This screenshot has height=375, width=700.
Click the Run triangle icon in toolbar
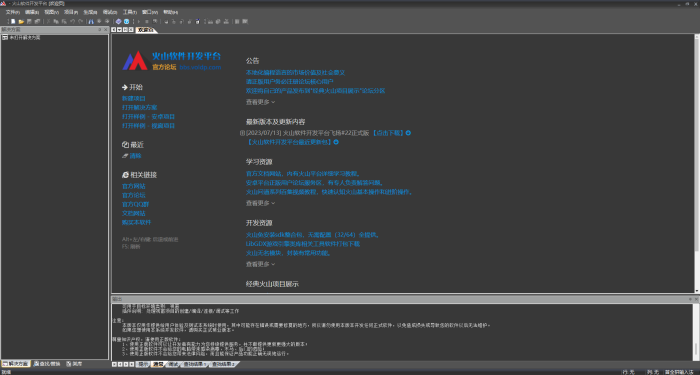[139, 21]
